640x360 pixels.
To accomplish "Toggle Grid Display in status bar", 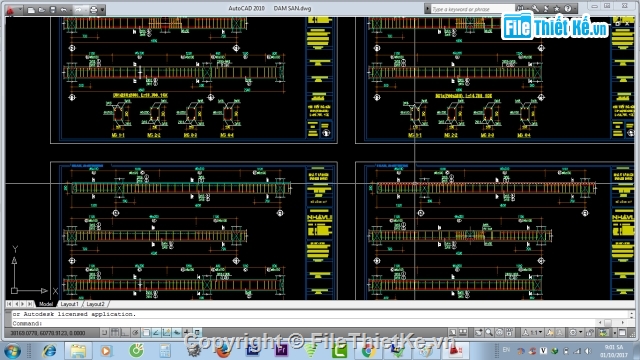I will 115,333.
